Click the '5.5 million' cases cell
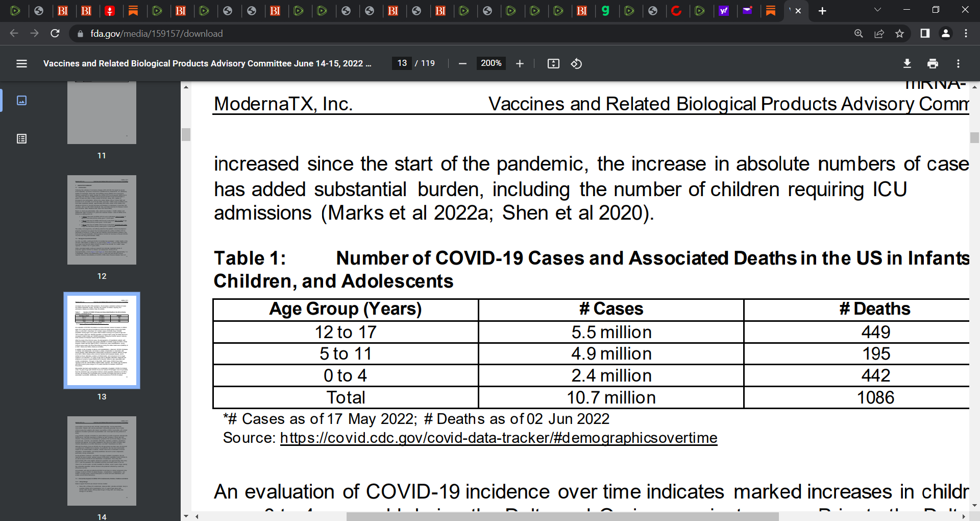 (x=611, y=332)
